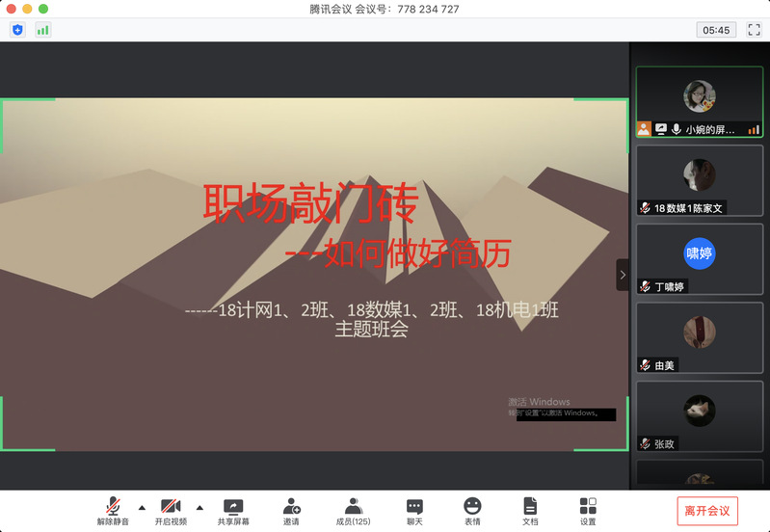Image resolution: width=770 pixels, height=532 pixels.
Task: Enter full screen mode via top-right icon
Action: pyautogui.click(x=755, y=30)
